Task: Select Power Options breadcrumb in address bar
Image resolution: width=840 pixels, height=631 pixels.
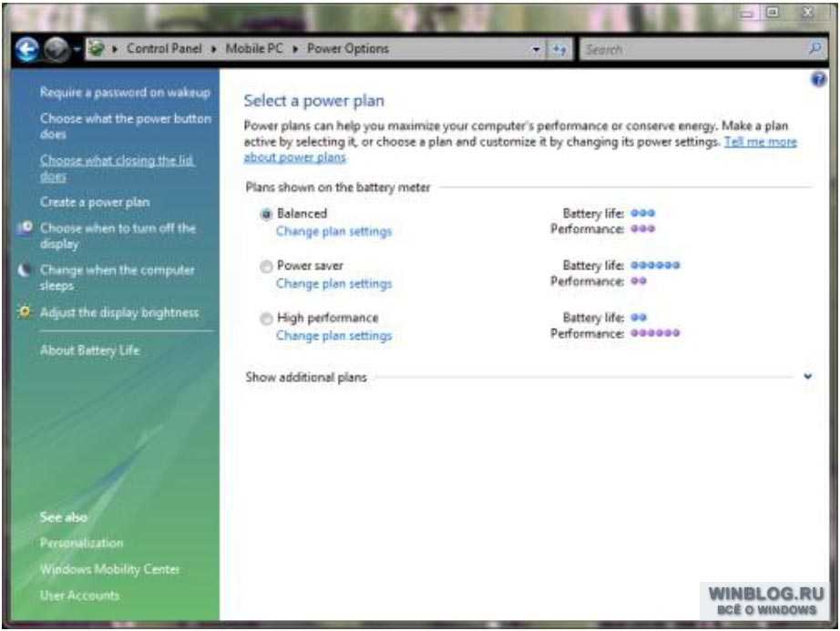Action: tap(348, 48)
